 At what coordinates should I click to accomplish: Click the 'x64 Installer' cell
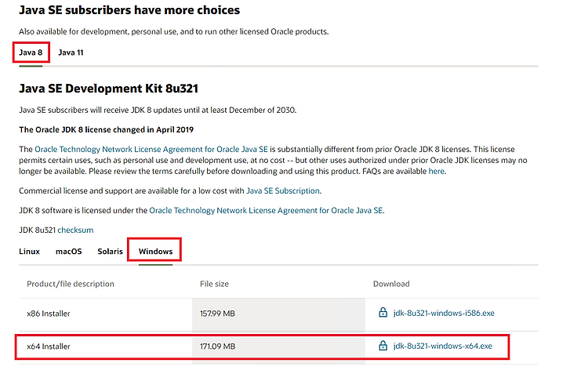[49, 347]
